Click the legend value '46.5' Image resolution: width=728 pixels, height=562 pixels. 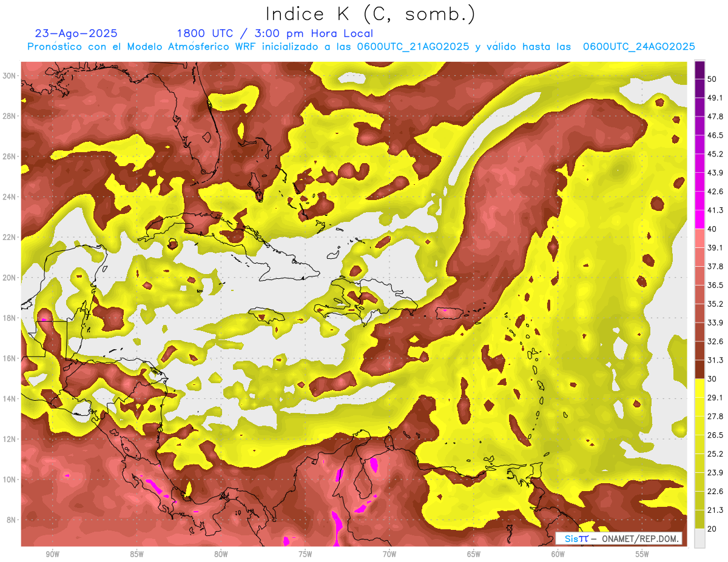[715, 135]
